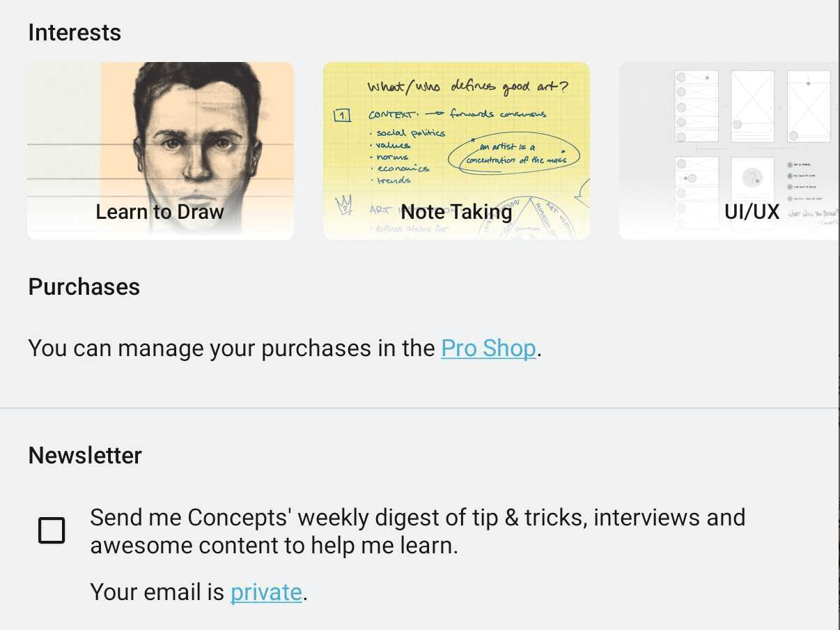Click the 'You can manage your purchases' text

click(x=233, y=348)
